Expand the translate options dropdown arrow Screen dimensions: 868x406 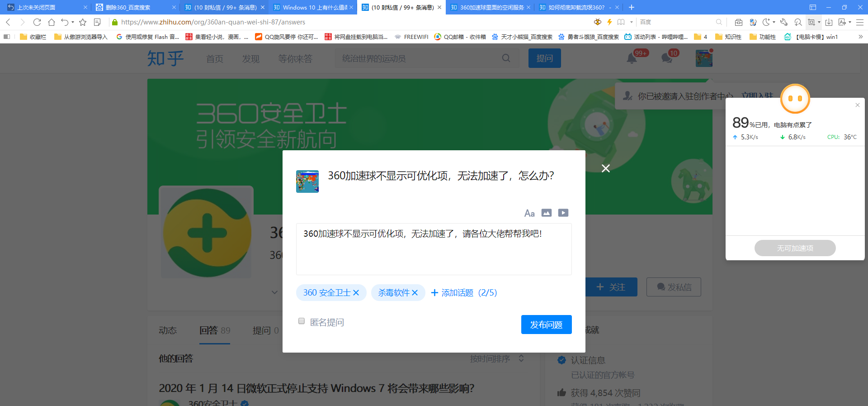pyautogui.click(x=850, y=22)
